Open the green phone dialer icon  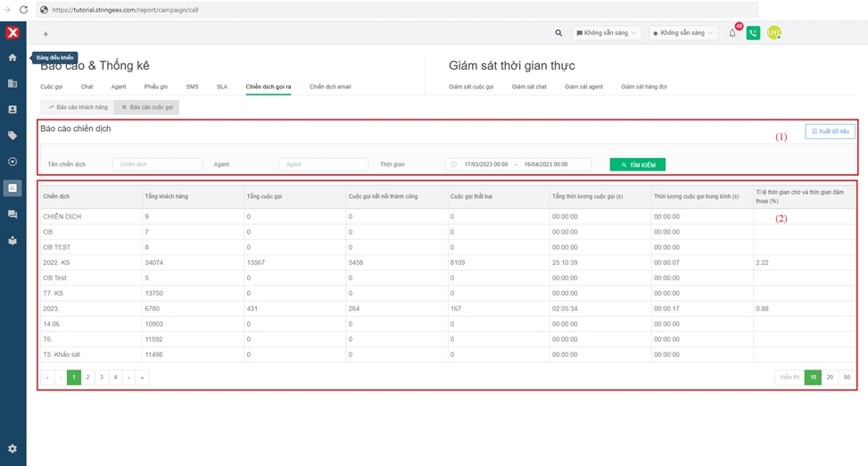[753, 33]
